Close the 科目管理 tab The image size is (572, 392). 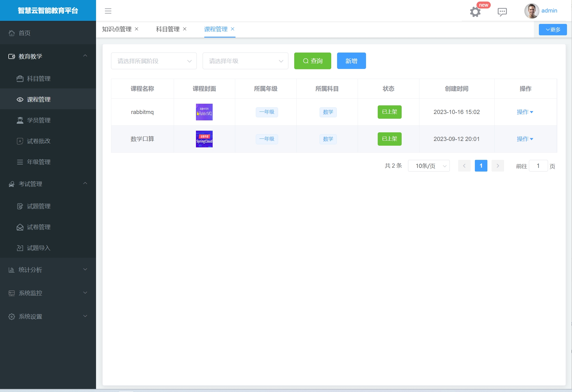click(x=185, y=29)
